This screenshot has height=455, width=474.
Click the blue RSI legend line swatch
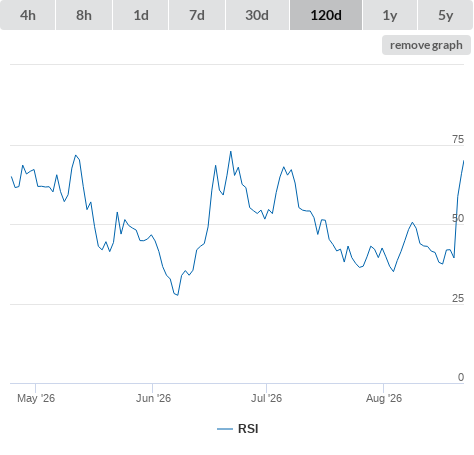(x=225, y=429)
